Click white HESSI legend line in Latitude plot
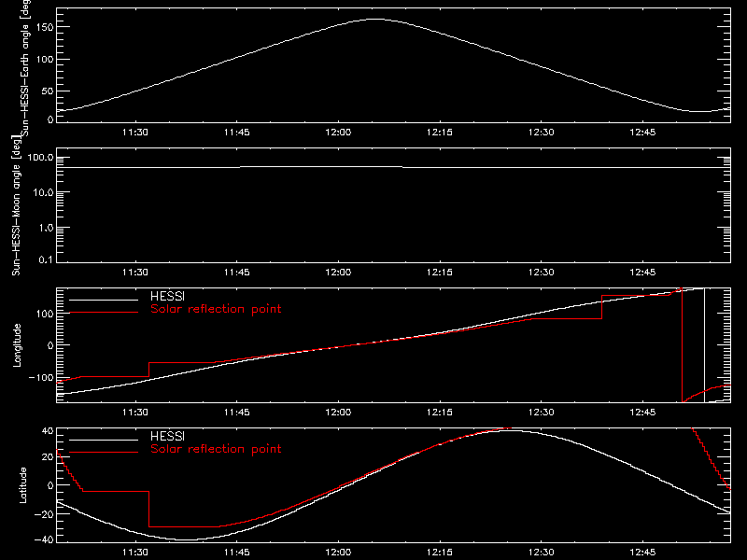Viewport: 747px width, 560px height. click(104, 440)
